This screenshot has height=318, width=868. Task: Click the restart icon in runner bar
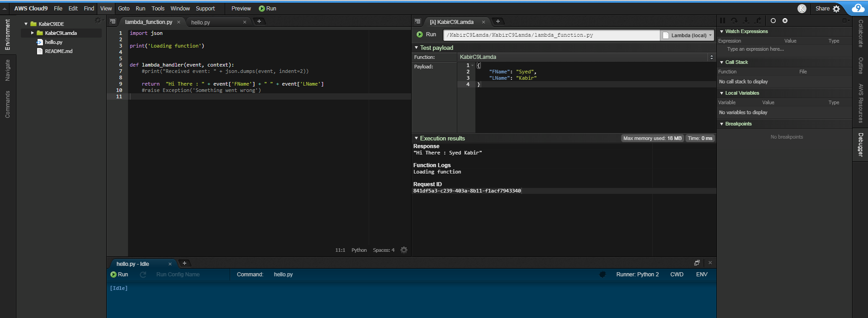coord(143,275)
